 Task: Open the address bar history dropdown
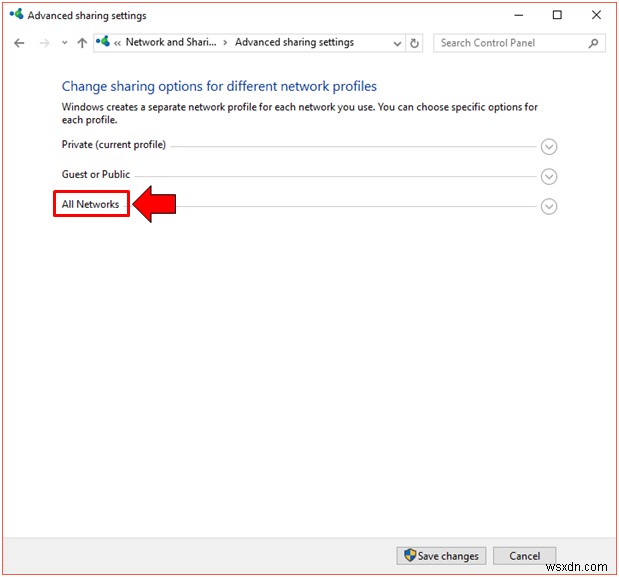click(397, 43)
